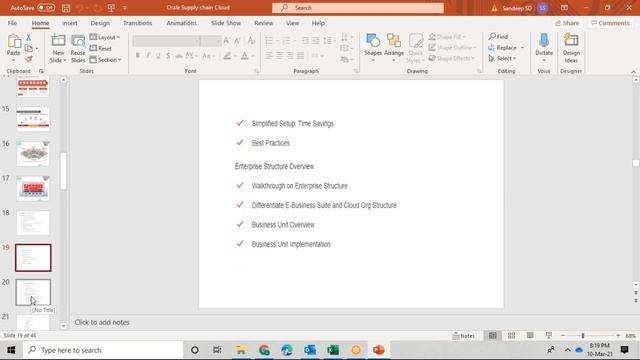This screenshot has height=360, width=640.
Task: Click the font color swatch
Action: [244, 56]
